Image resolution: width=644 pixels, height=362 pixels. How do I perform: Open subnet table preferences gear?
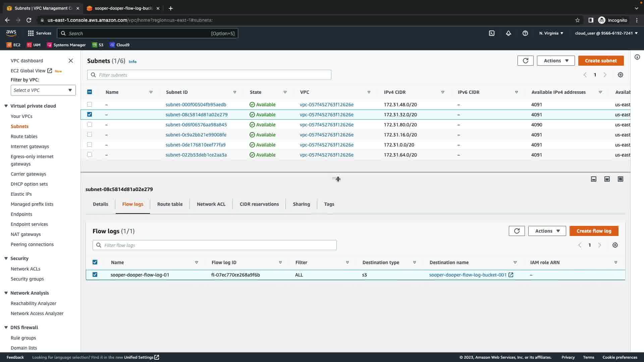pos(621,75)
